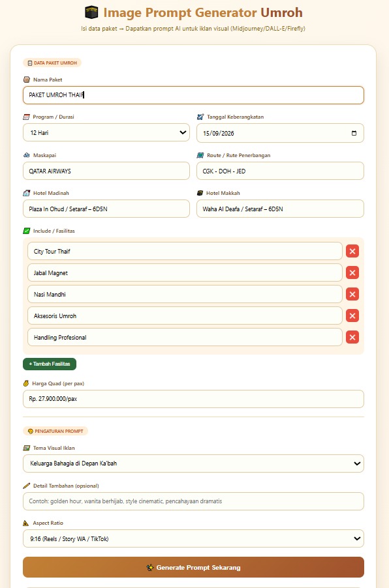The height and width of the screenshot is (588, 389).
Task: Click the + Tambah Fasilitas button
Action: coord(50,364)
